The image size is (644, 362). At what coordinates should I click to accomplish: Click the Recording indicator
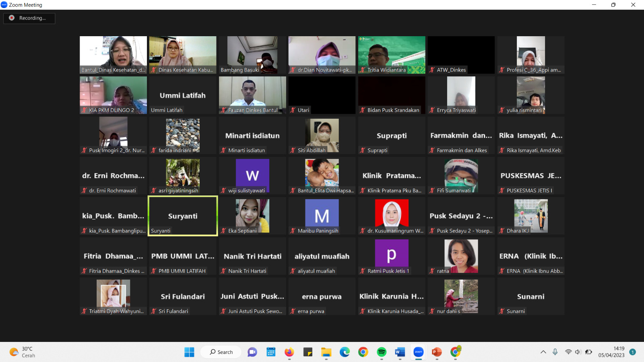29,18
